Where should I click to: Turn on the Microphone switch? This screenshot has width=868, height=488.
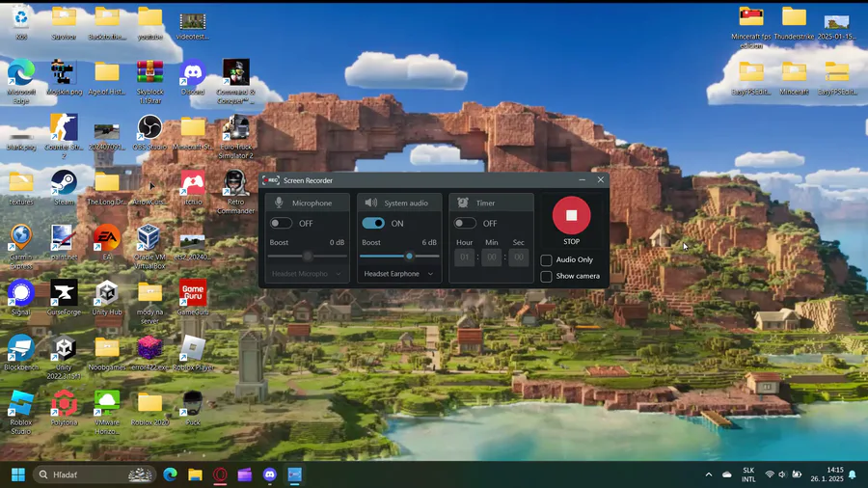[x=281, y=223]
